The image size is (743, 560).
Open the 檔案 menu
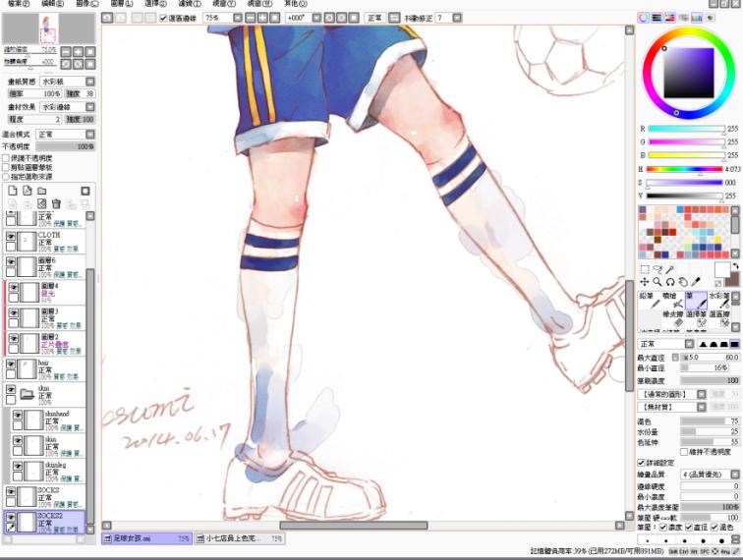click(x=19, y=3)
